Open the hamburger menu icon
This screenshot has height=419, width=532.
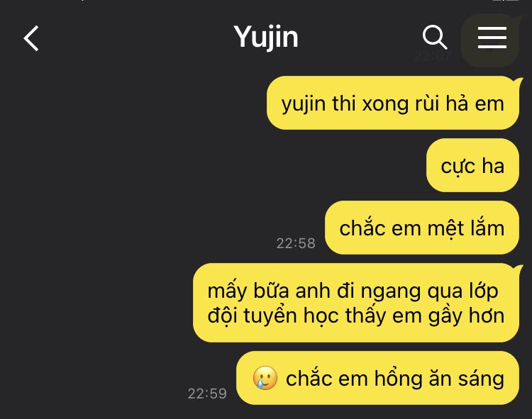[492, 38]
